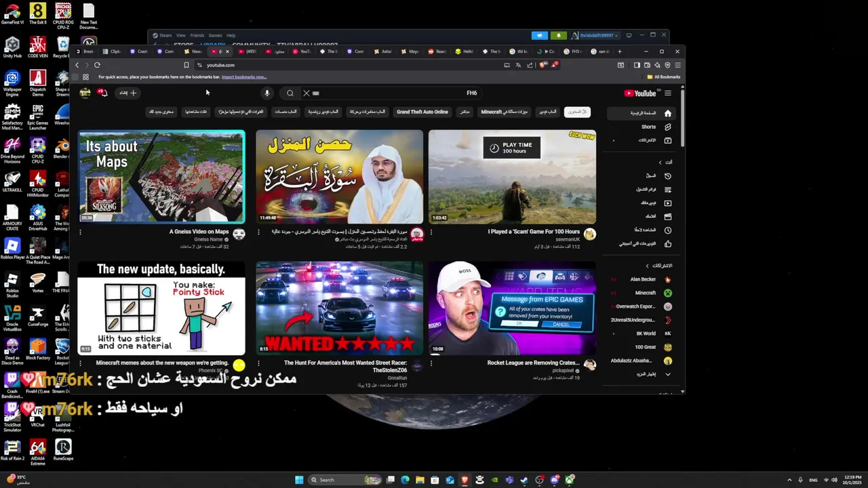The height and width of the screenshot is (488, 868).
Task: Open the YouTube hamburger guide menu
Action: coord(668,94)
